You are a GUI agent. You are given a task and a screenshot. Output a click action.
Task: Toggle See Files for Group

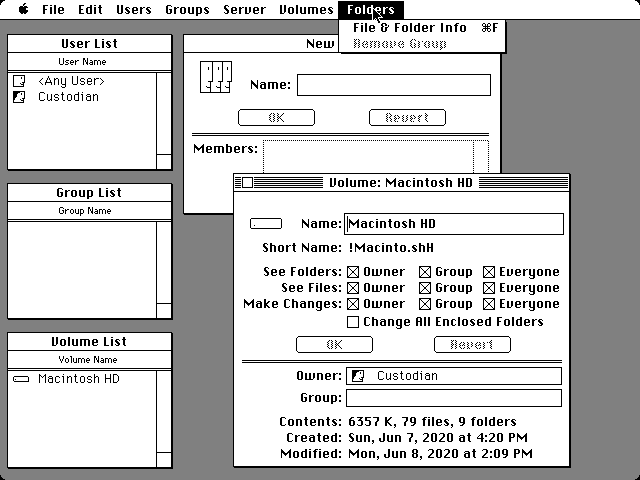coord(425,288)
